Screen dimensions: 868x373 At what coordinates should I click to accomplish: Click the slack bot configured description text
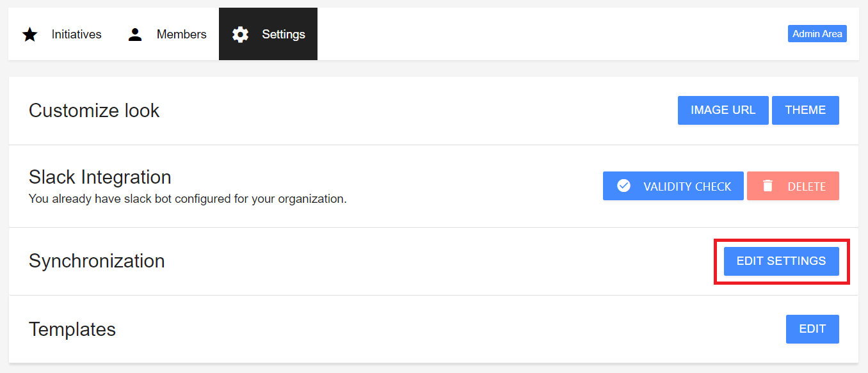coord(188,199)
